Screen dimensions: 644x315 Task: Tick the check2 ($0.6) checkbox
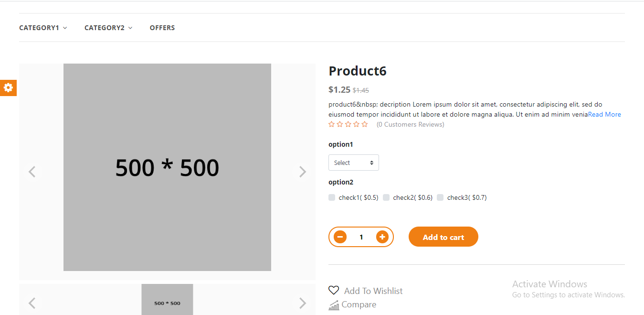(x=386, y=197)
